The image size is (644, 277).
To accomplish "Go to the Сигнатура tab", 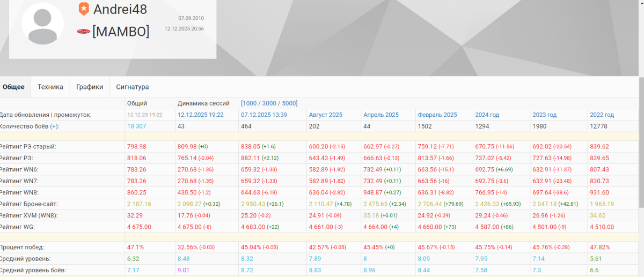I will 133,87.
